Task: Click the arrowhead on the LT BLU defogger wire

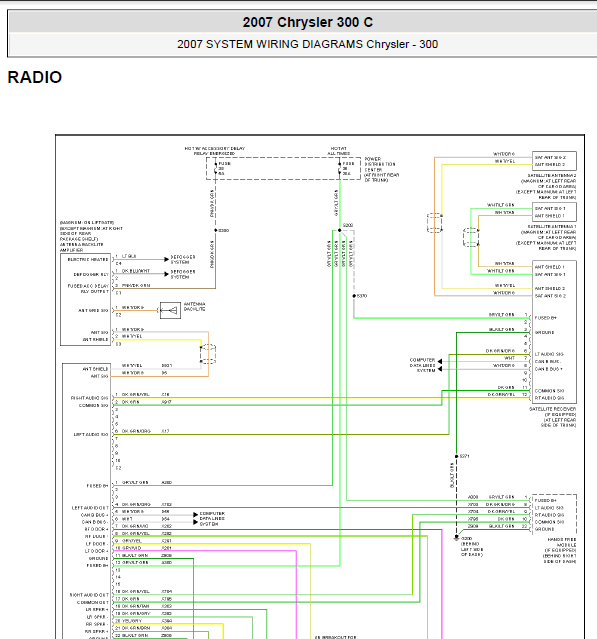Action: 166,259
